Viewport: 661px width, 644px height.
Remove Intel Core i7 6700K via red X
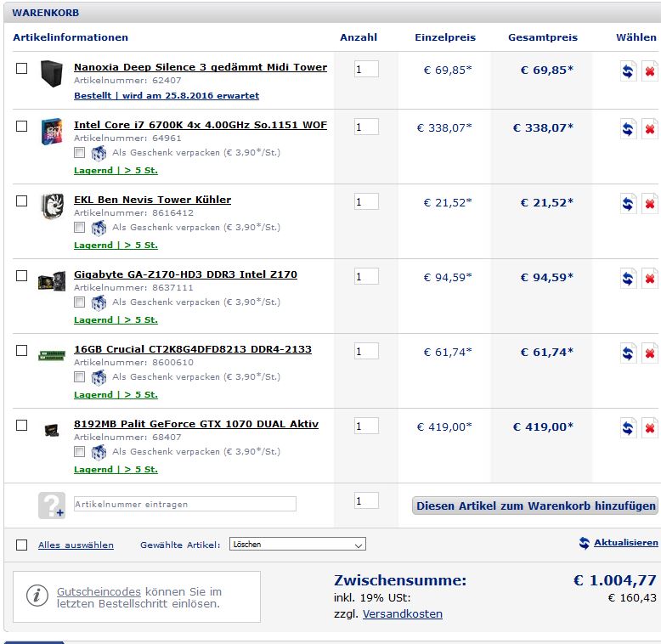point(650,128)
